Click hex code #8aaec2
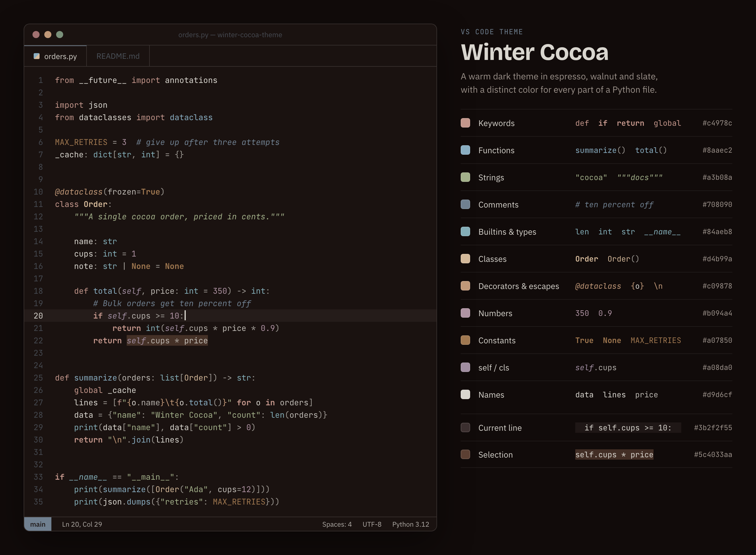 point(717,150)
